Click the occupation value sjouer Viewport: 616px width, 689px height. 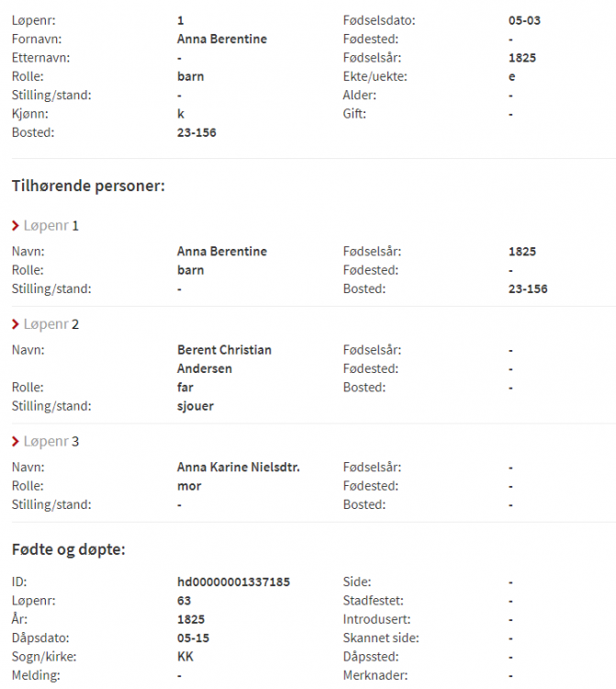[195, 406]
